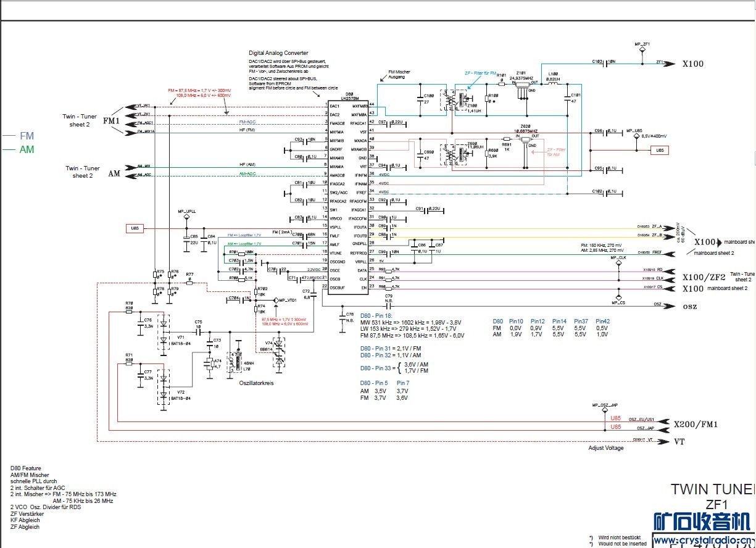756x548 pixels.
Task: Click the V71 BAT18-04 diode pair
Action: tap(164, 332)
